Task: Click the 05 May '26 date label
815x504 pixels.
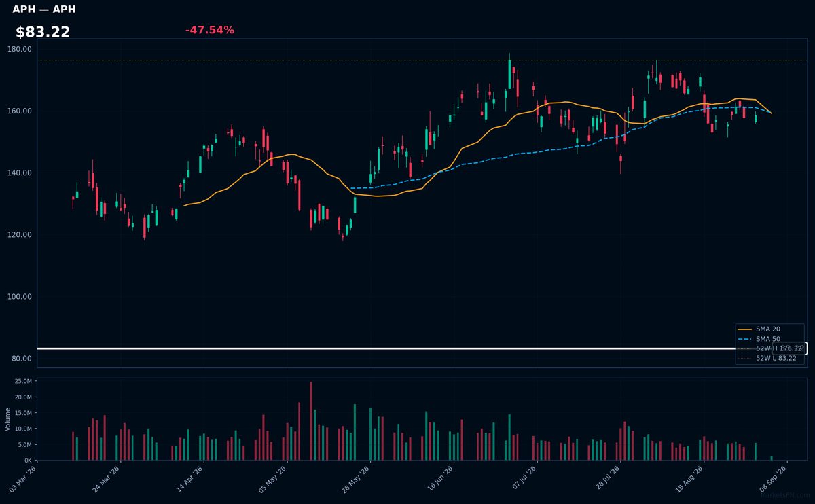Action: pyautogui.click(x=273, y=478)
